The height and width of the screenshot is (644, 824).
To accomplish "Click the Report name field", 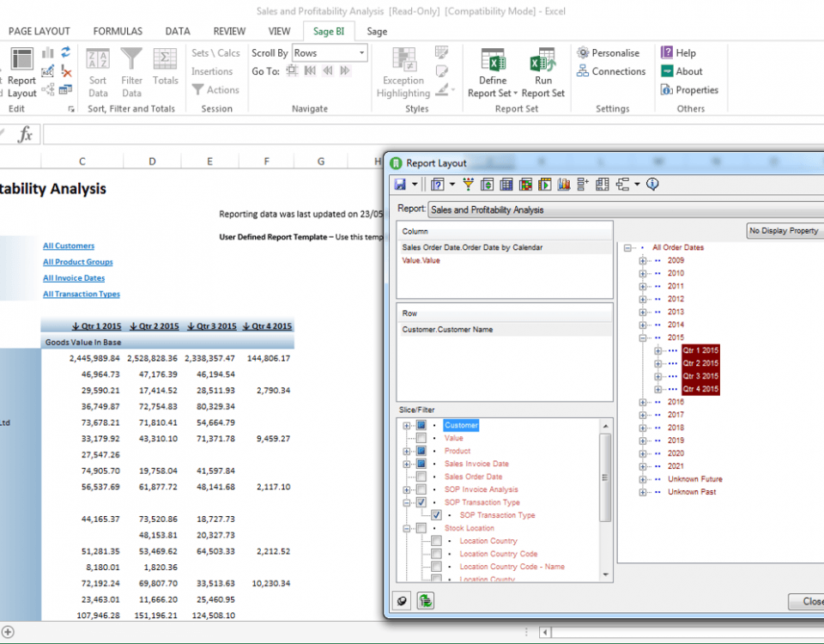I will pyautogui.click(x=627, y=210).
